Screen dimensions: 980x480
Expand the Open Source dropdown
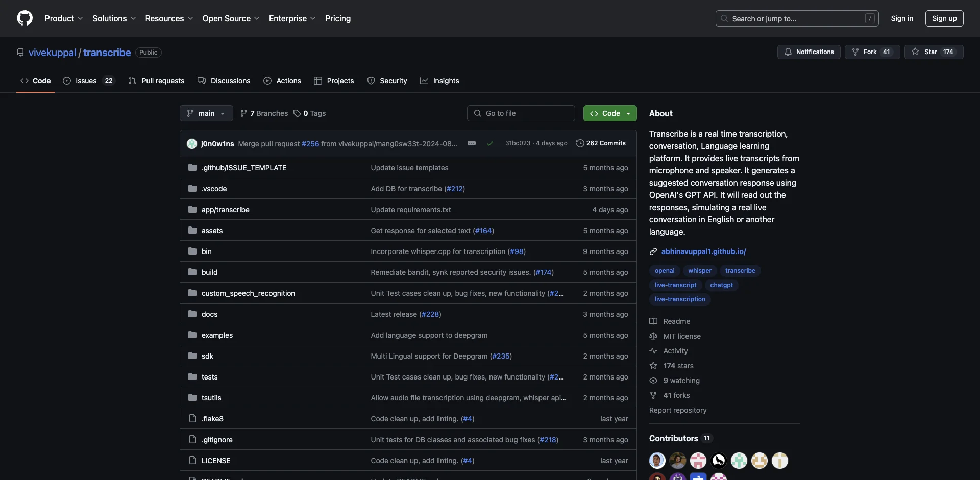click(x=231, y=18)
